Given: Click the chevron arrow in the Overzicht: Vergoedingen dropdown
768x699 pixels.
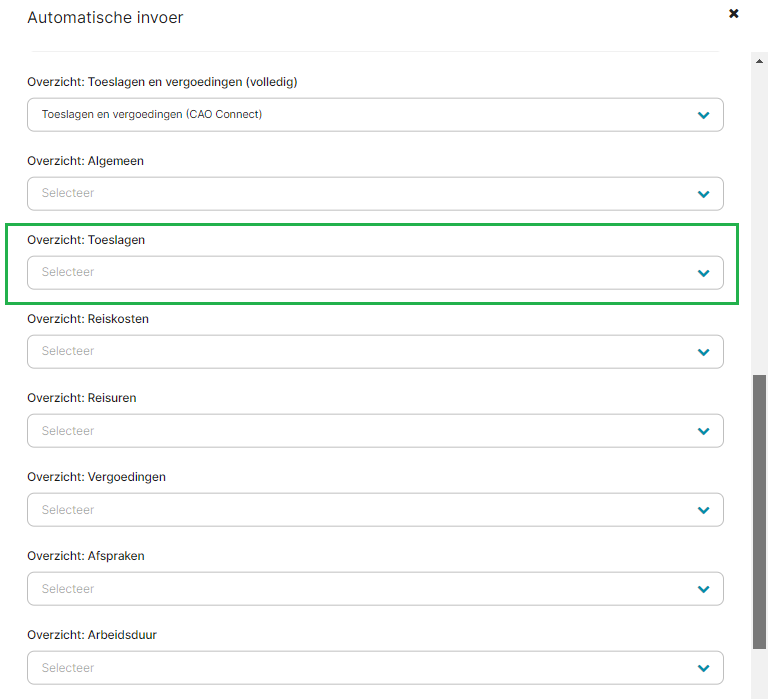Looking at the screenshot, I should [x=703, y=510].
